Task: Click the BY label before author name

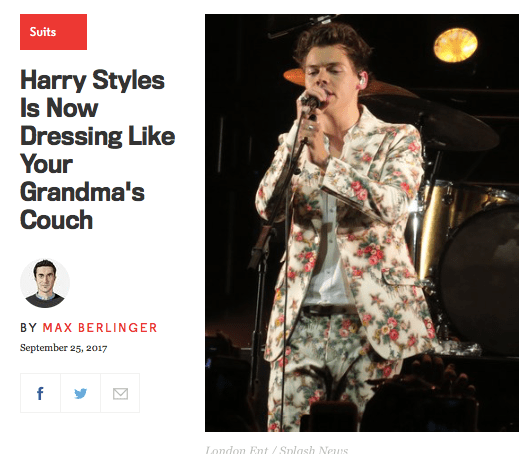Action: (28, 328)
